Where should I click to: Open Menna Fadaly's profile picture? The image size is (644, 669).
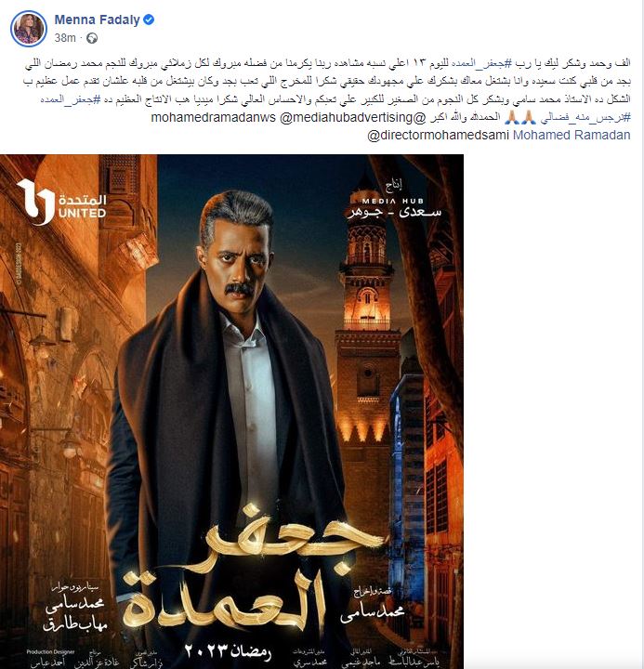[29, 29]
